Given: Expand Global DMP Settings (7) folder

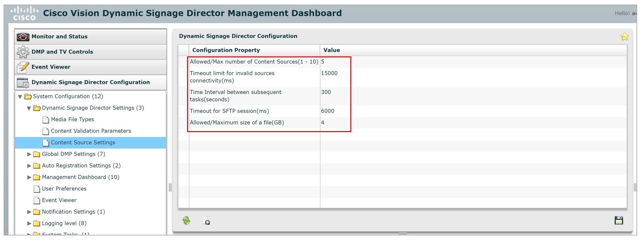Looking at the screenshot, I should pos(29,154).
